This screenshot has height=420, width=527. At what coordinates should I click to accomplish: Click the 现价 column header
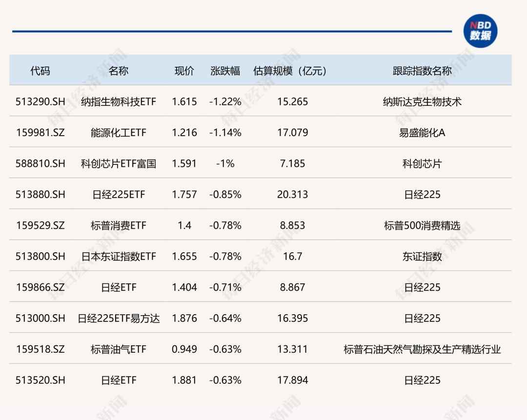click(x=184, y=71)
